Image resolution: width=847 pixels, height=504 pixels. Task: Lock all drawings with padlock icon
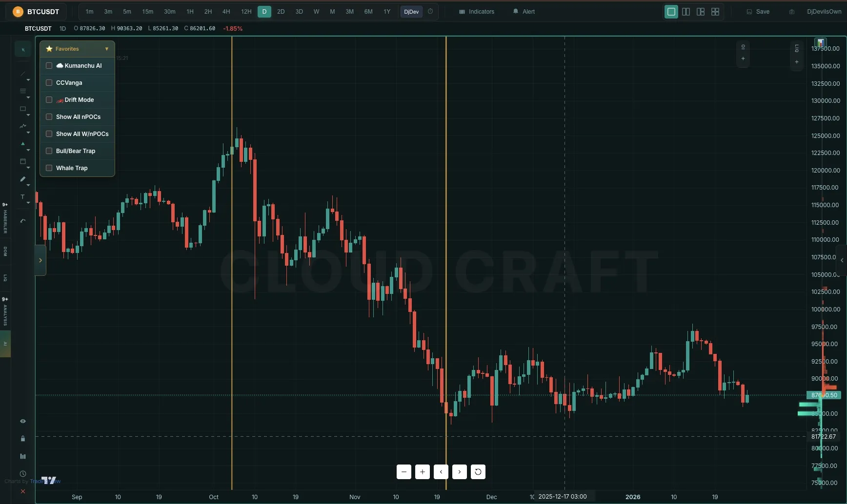coord(22,439)
